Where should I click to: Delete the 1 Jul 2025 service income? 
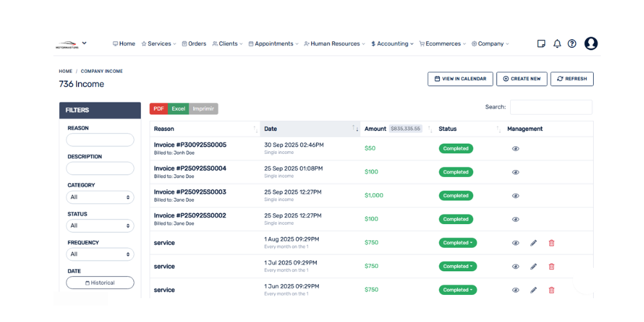[x=551, y=267]
